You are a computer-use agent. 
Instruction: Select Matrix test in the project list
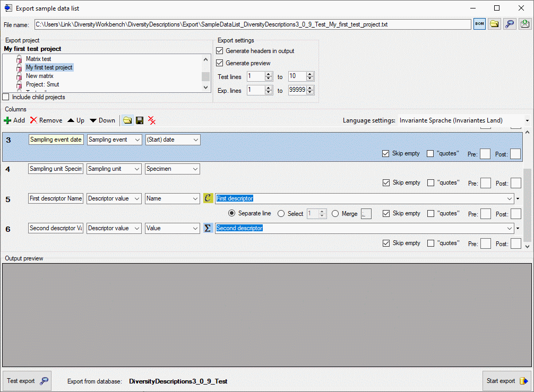tap(38, 59)
